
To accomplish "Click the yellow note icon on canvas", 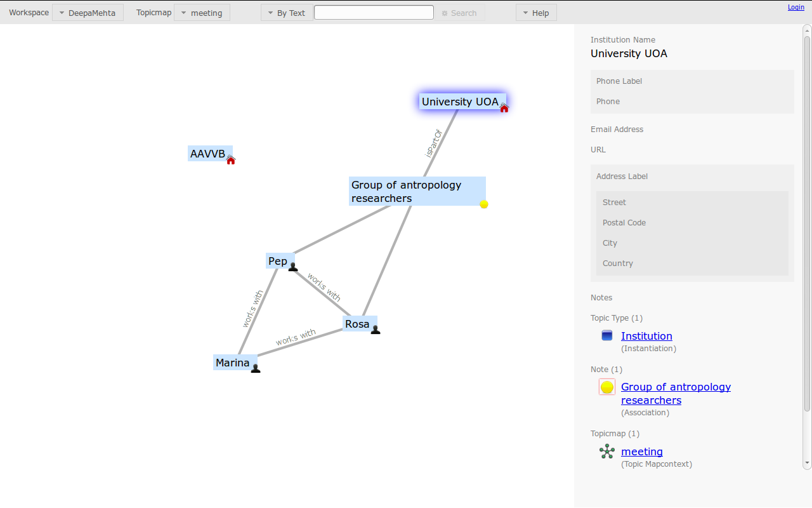I will [484, 204].
